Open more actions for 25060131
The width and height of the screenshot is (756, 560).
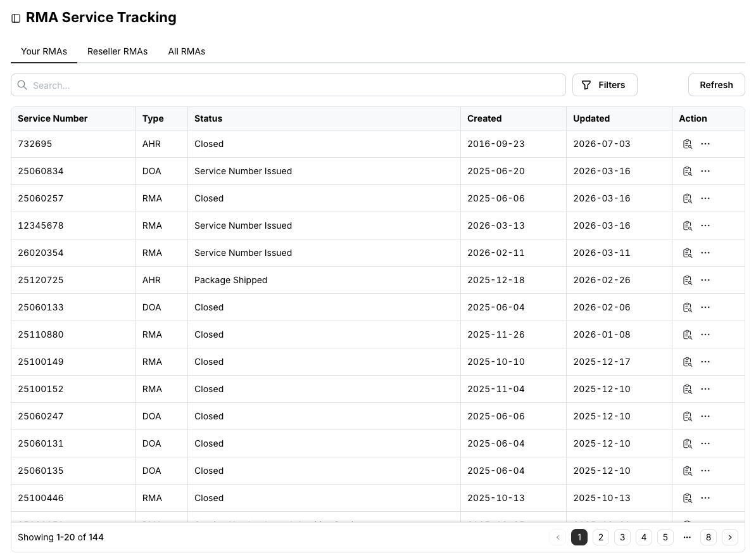point(705,443)
